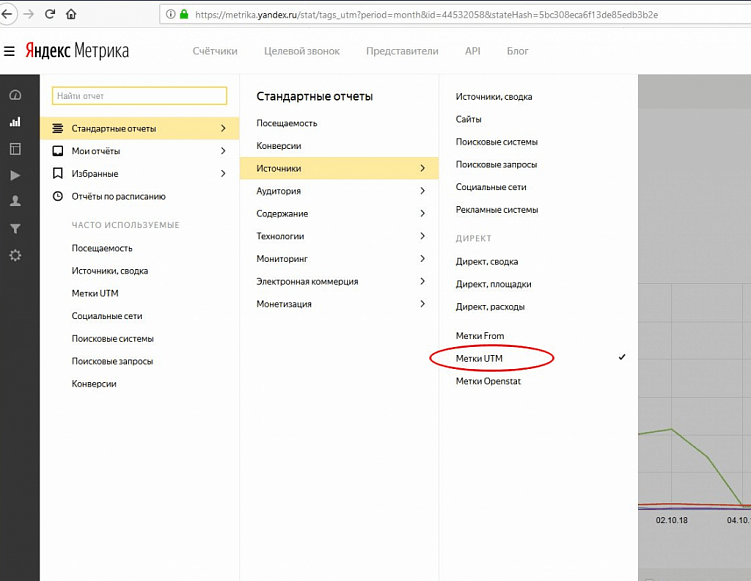Image resolution: width=751 pixels, height=581 pixels.
Task: Click the person icon in the left sidebar
Action: point(15,201)
